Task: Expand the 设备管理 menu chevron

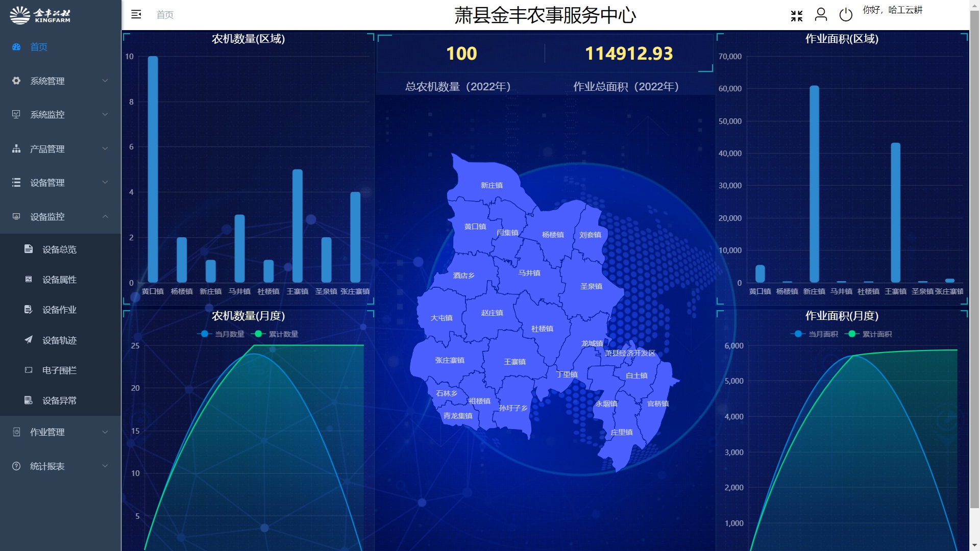Action: coord(105,182)
